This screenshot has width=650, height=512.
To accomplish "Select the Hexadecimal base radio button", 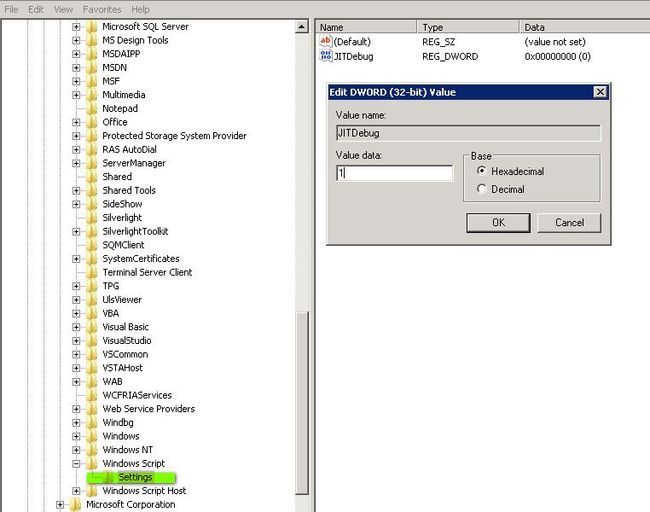I will pyautogui.click(x=481, y=171).
